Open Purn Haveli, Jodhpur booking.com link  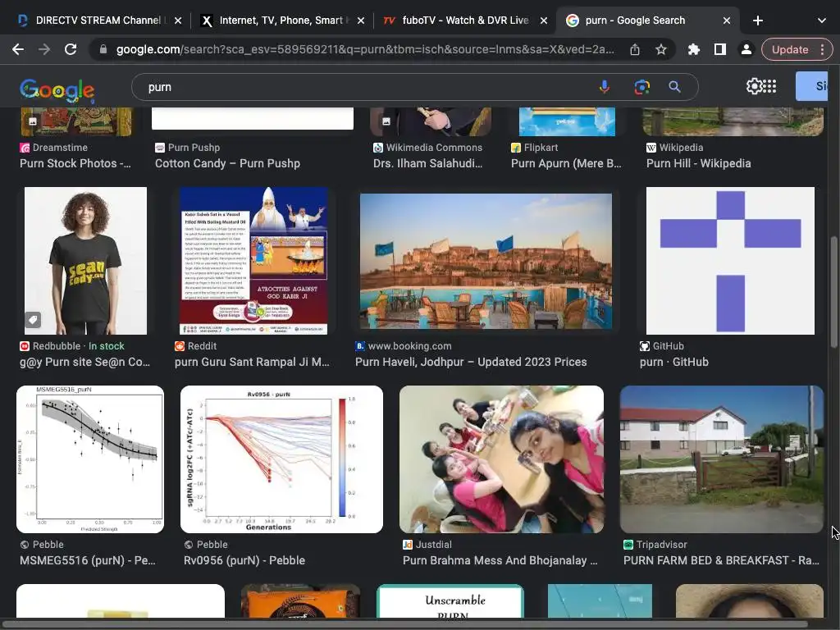click(x=471, y=362)
